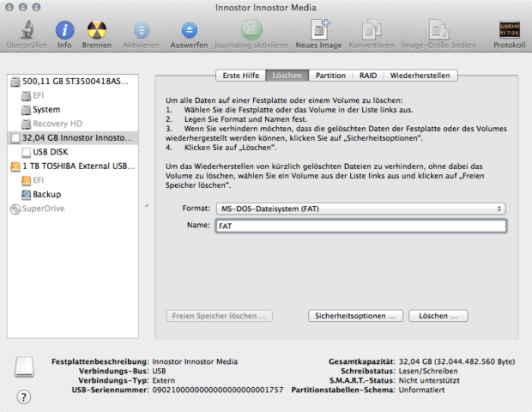This screenshot has height=412, width=532.
Task: Click the 500,11 GB hard disk icon
Action: tap(15, 82)
